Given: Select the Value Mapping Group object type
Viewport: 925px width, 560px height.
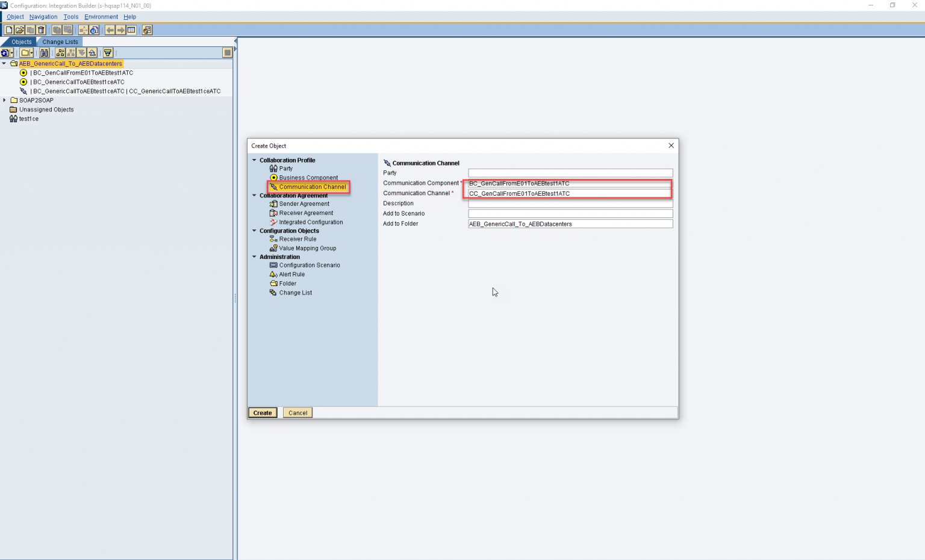Looking at the screenshot, I should click(307, 248).
